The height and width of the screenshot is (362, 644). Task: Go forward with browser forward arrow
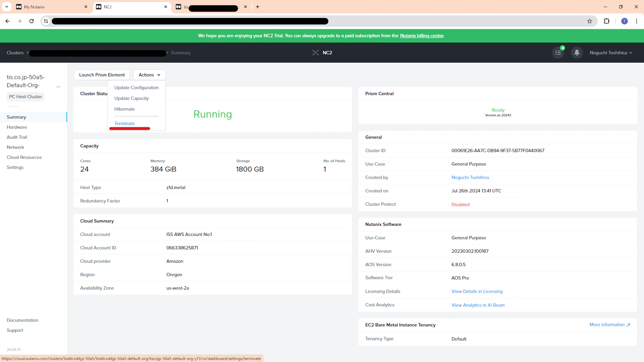(x=19, y=21)
